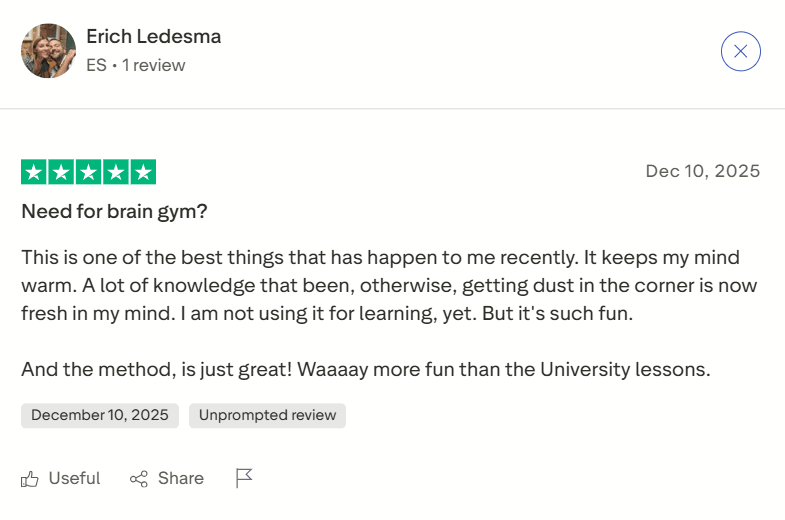Click the "Unprompted review" tag
Image resolution: width=785 pixels, height=520 pixels.
click(267, 416)
